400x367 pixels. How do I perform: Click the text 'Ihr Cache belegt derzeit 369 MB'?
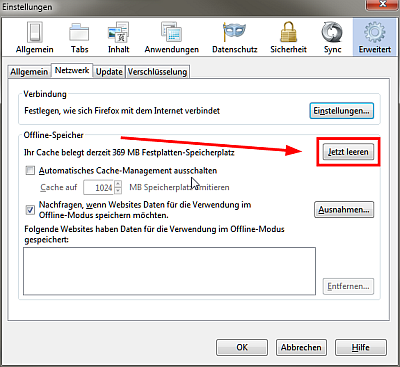(x=82, y=153)
